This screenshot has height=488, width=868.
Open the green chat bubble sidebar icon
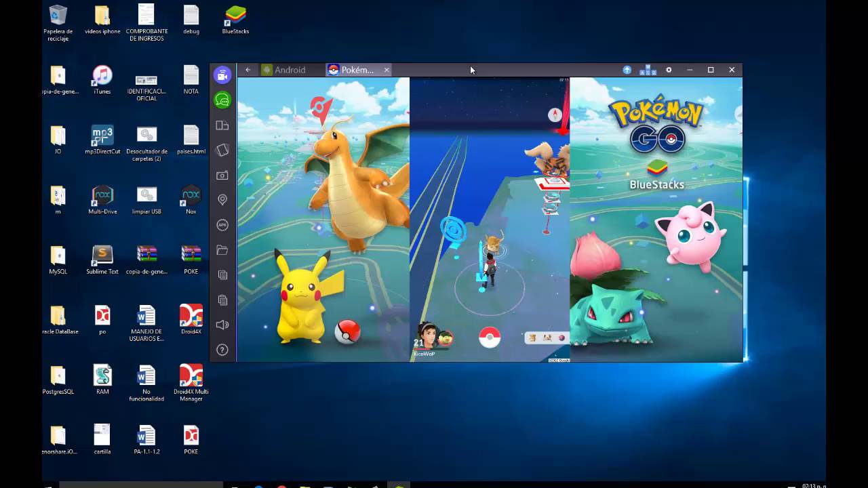point(222,100)
